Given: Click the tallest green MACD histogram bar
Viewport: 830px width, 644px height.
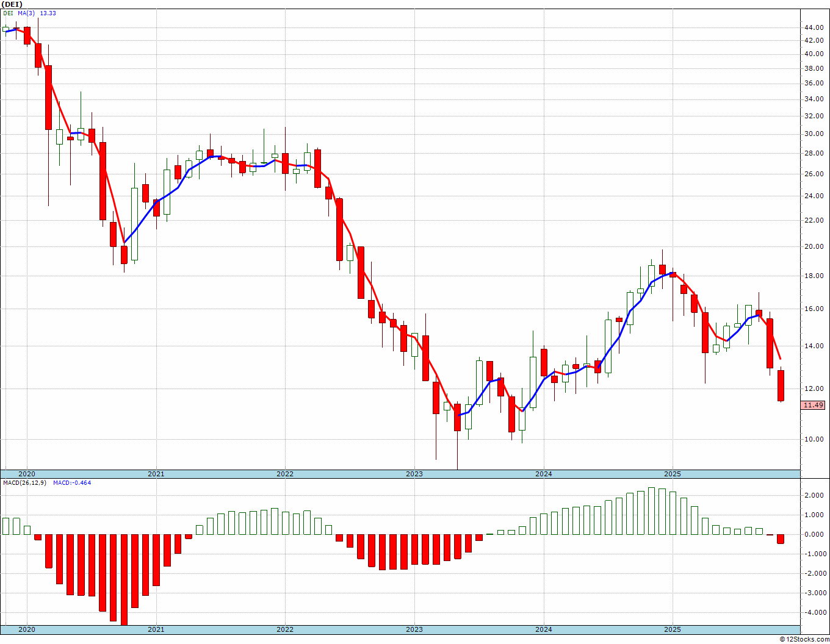Looking at the screenshot, I should click(x=651, y=511).
